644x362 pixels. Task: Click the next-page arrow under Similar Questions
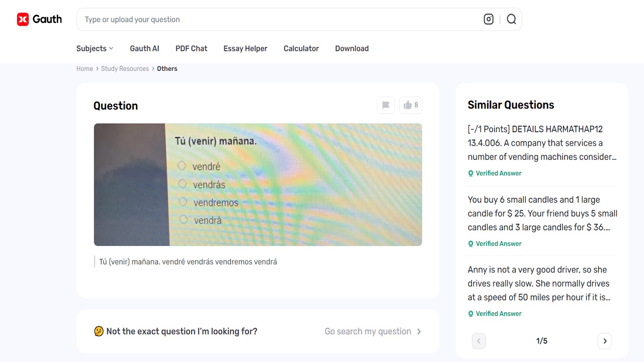coord(605,341)
